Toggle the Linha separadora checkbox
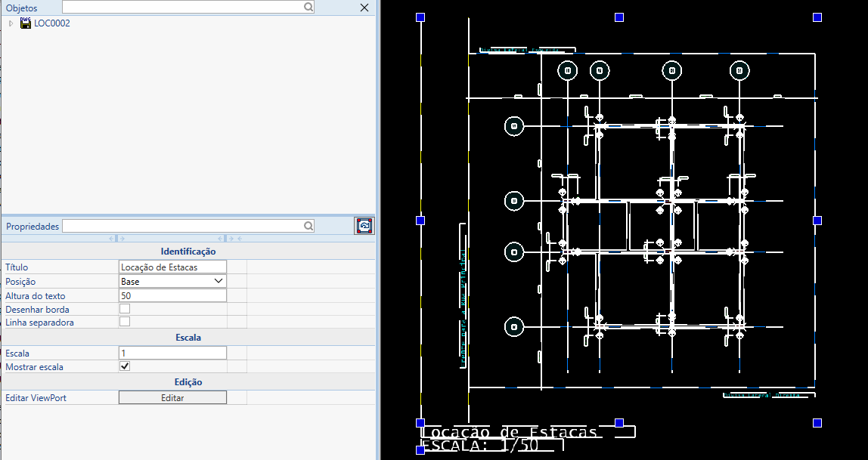Image resolution: width=868 pixels, height=460 pixels. (125, 322)
